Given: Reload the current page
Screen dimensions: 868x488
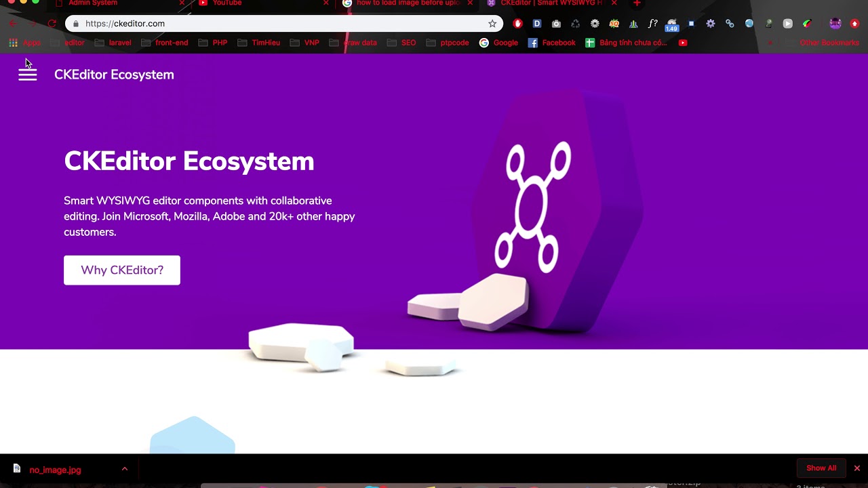Looking at the screenshot, I should point(52,24).
